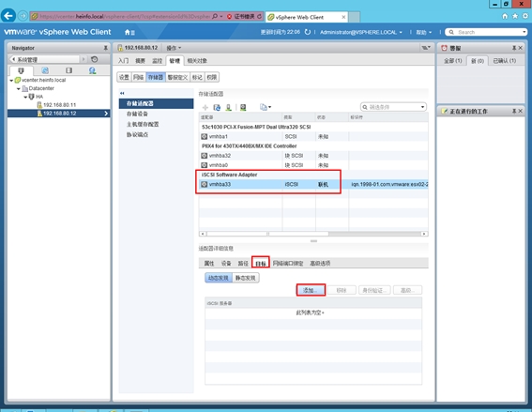This screenshot has width=532, height=412.
Task: Toggle Static Discovery (静态发现) view
Action: click(x=246, y=278)
